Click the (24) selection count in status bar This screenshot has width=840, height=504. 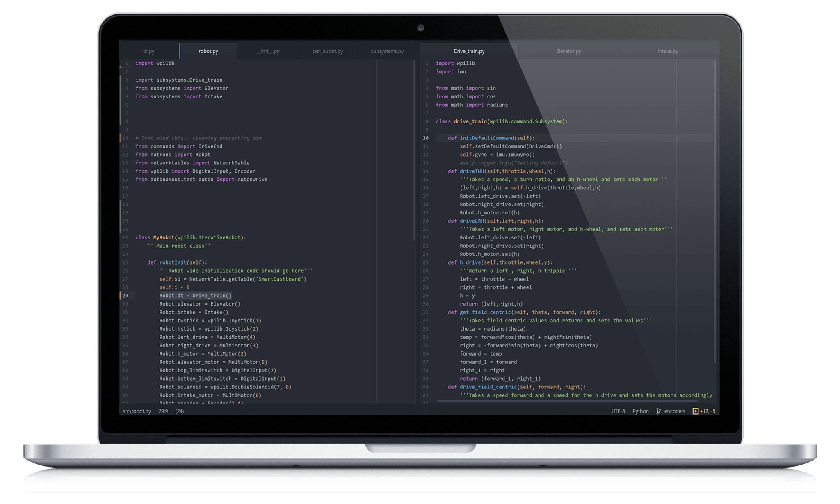tap(180, 411)
